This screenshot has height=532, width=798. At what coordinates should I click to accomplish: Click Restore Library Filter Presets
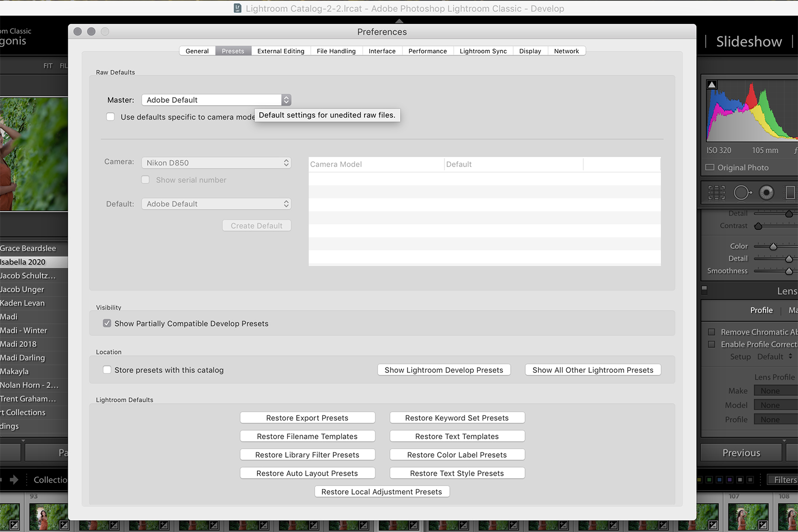point(307,455)
